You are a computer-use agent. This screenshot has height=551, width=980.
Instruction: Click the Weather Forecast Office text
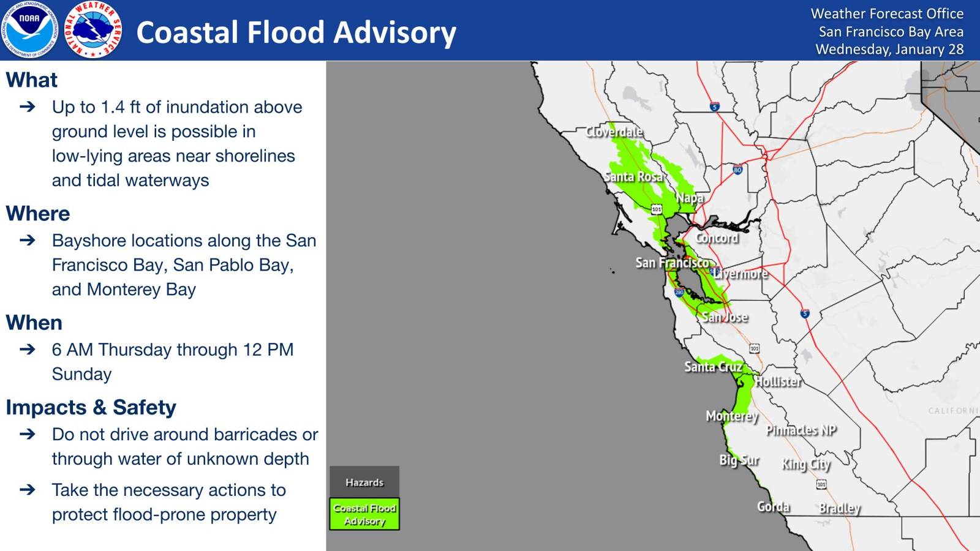(x=887, y=13)
